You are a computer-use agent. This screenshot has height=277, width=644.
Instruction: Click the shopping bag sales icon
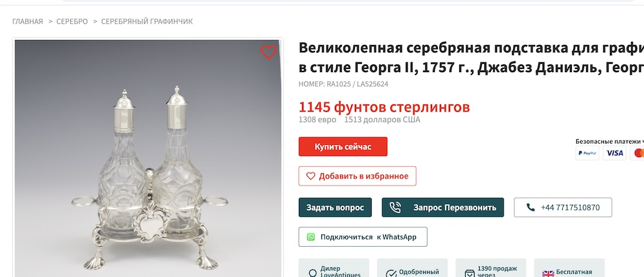469,273
